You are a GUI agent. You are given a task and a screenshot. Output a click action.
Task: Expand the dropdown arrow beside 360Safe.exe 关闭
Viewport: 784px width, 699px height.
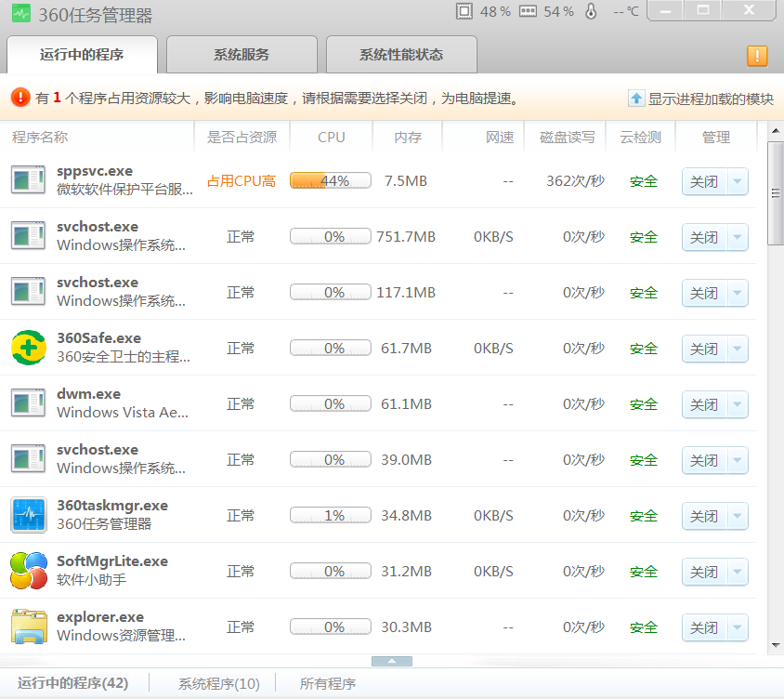738,349
